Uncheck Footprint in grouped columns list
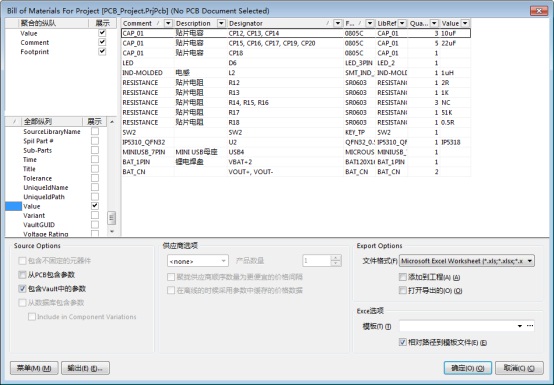This screenshot has height=385, width=554. coord(102,52)
